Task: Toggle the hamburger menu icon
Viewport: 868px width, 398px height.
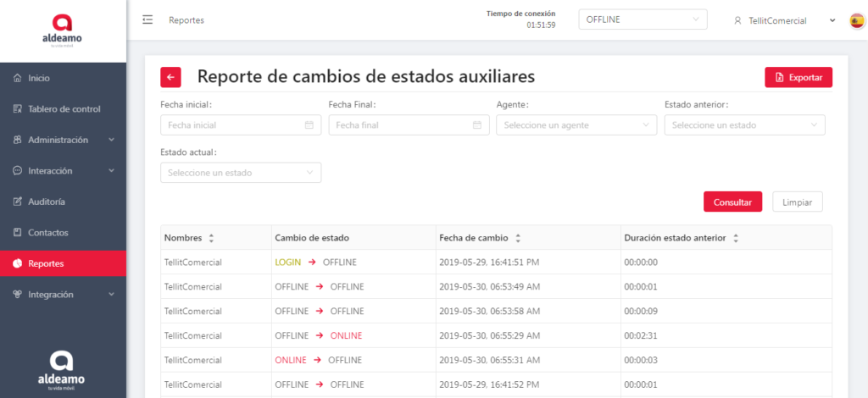Action: click(x=147, y=19)
